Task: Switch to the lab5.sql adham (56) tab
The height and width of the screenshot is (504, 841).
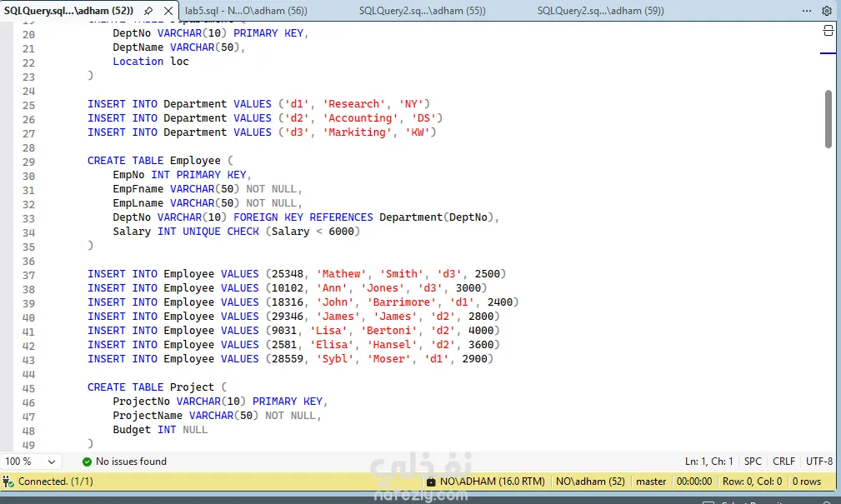Action: point(246,11)
